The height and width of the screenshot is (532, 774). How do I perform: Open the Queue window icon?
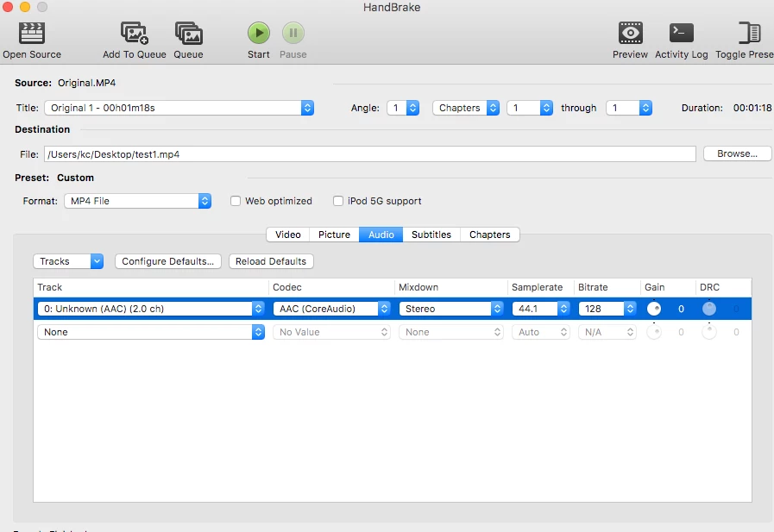188,33
